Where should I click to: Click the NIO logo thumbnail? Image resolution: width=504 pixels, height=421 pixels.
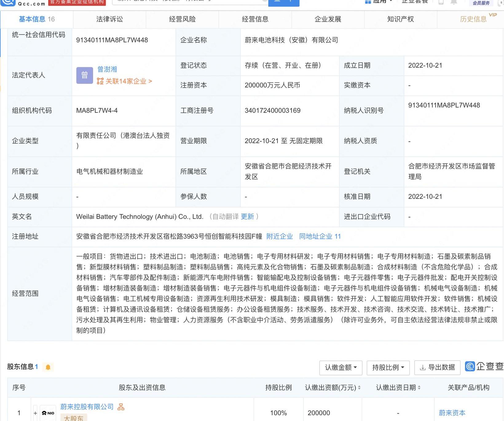coord(48,413)
